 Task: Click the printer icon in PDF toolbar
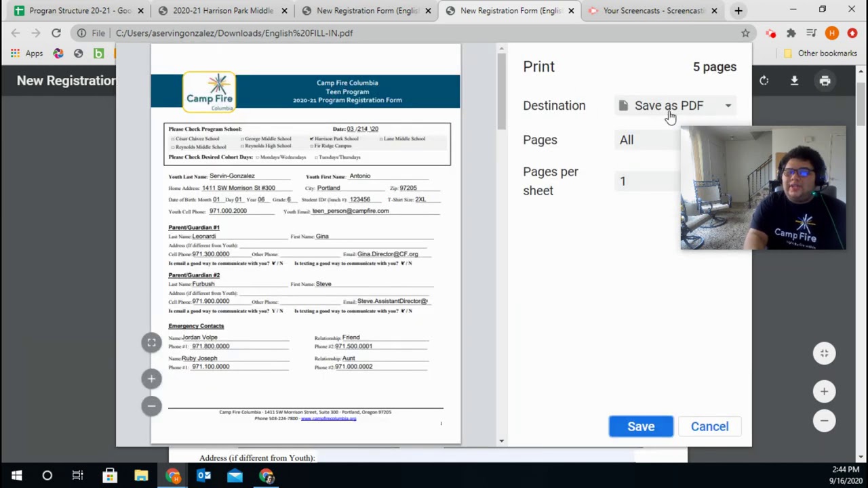click(825, 81)
